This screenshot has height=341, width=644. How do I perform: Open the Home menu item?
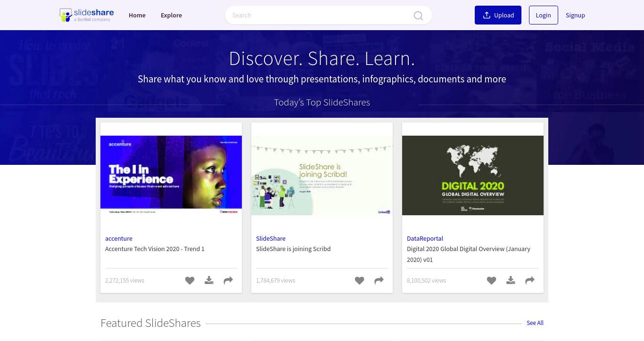pos(137,15)
